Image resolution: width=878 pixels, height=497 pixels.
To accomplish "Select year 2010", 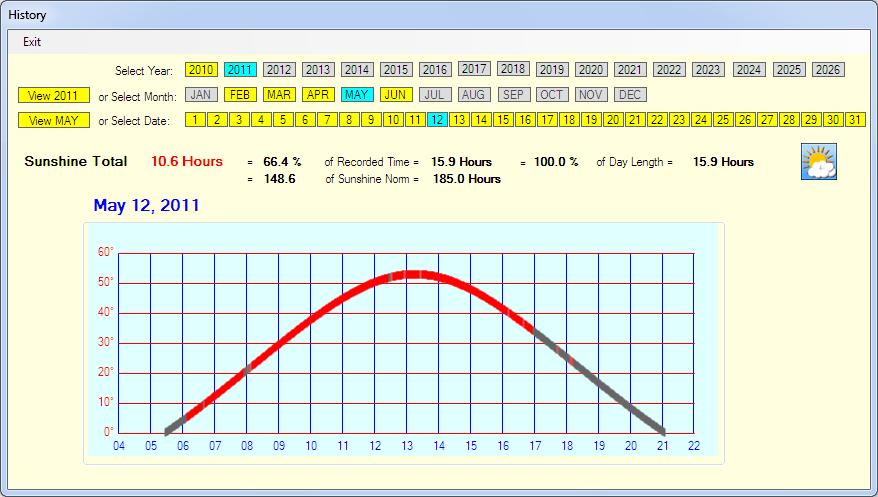I will tap(201, 69).
